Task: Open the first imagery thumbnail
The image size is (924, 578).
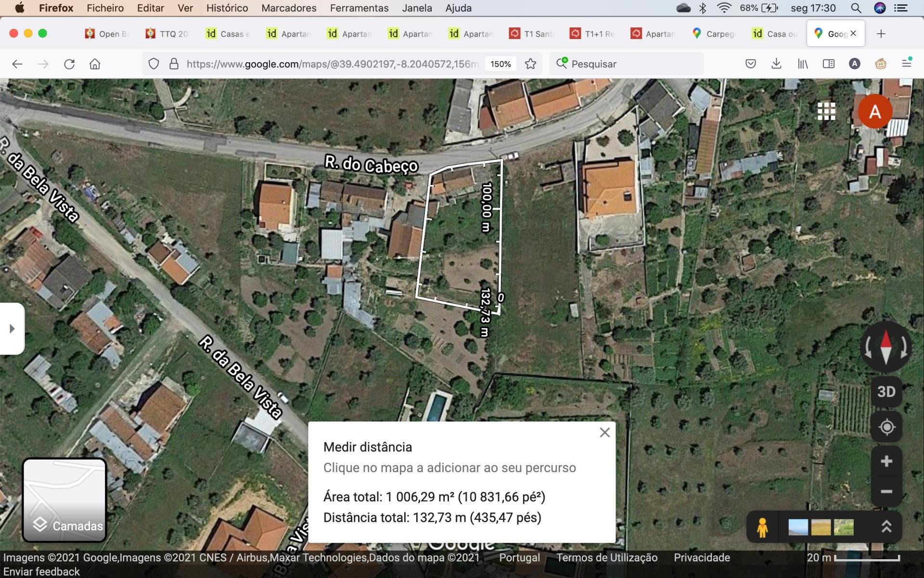Action: [798, 527]
